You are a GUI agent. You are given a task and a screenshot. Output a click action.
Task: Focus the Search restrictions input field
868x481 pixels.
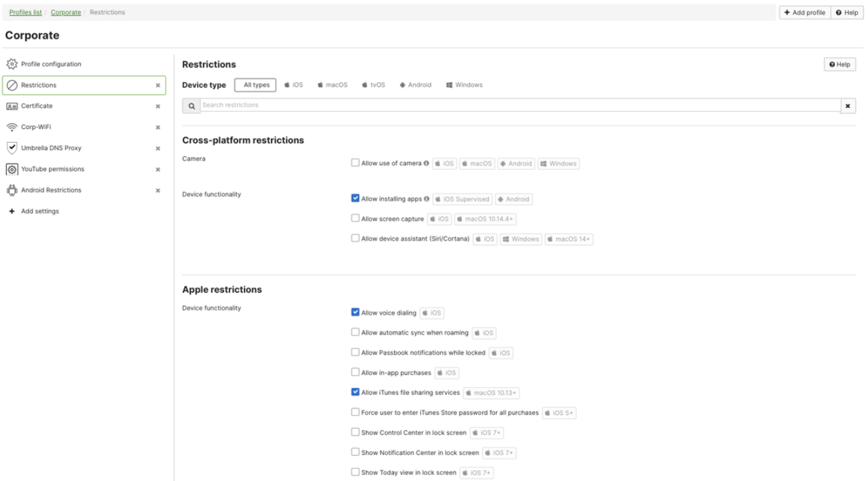520,105
